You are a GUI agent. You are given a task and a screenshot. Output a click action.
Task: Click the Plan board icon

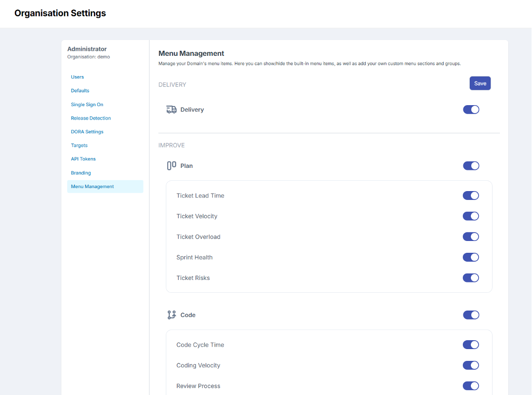(x=171, y=166)
